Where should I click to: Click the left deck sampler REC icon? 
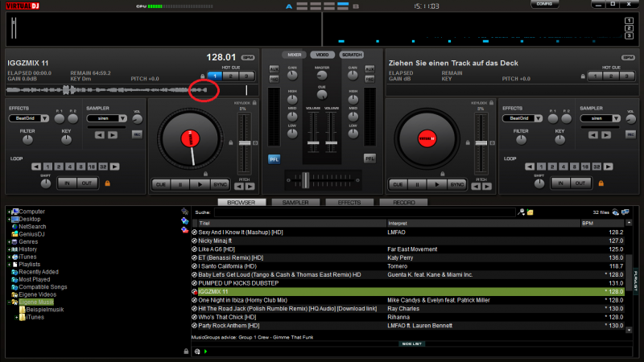click(x=137, y=134)
